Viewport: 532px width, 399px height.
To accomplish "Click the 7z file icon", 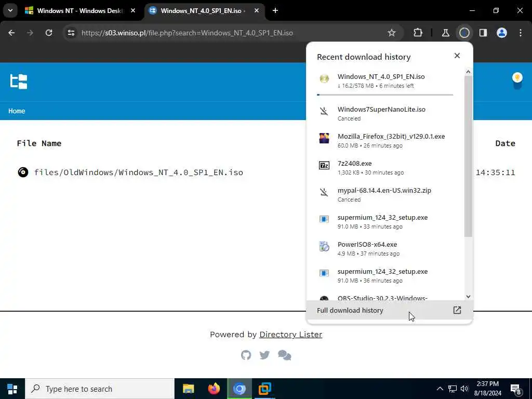I will pos(324,165).
